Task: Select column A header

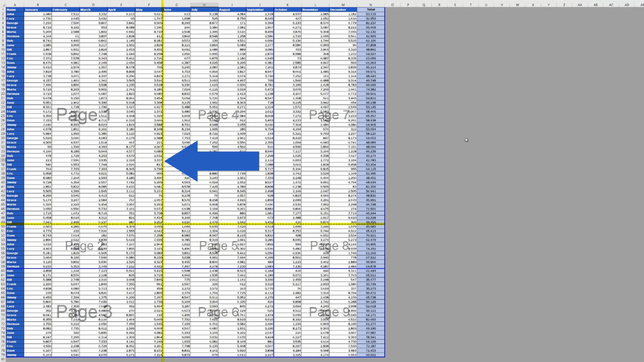Action: (x=15, y=5)
